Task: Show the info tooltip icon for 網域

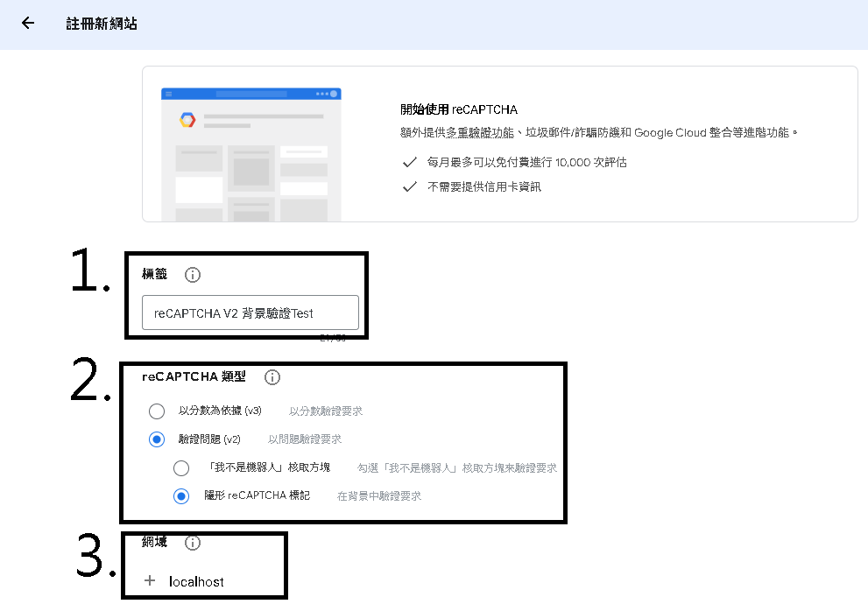Action: click(193, 543)
